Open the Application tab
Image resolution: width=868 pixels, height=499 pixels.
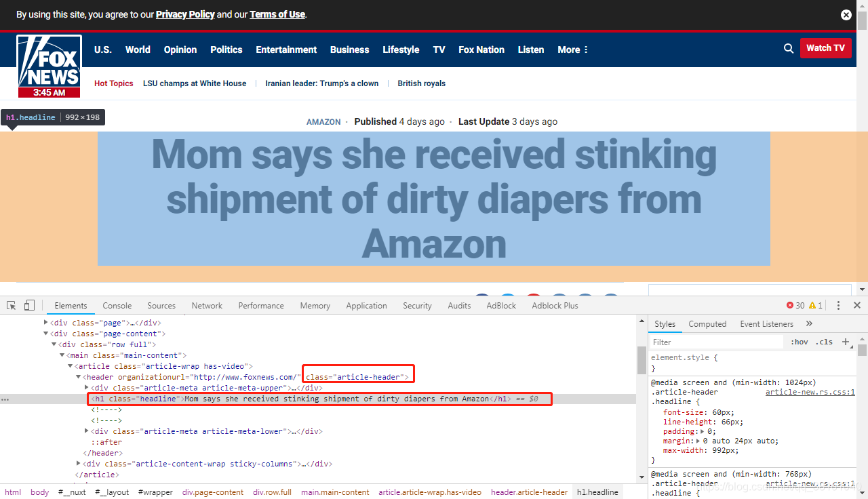pos(366,306)
